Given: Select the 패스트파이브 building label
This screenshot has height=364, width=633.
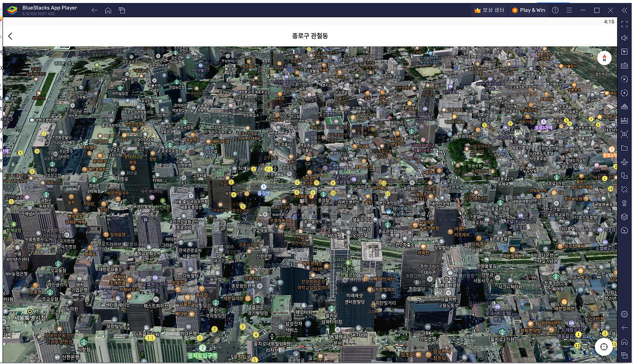Looking at the screenshot, I should (156, 306).
